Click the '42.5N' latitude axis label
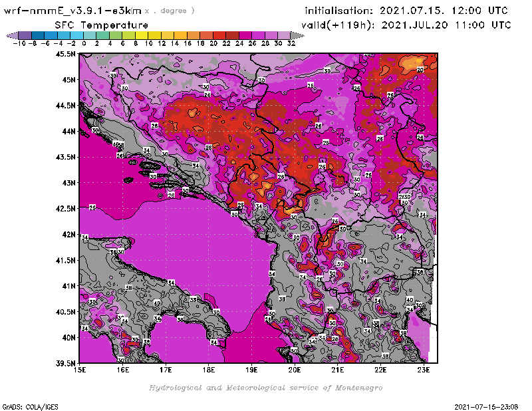This screenshot has height=411, width=532. [x=66, y=209]
